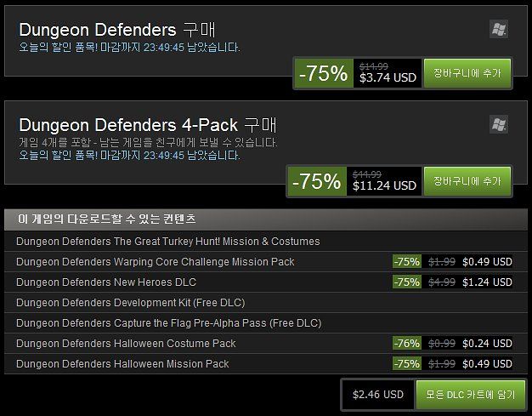Open Halloween Costume Pack DLC
This screenshot has width=532, height=416.
(x=266, y=344)
